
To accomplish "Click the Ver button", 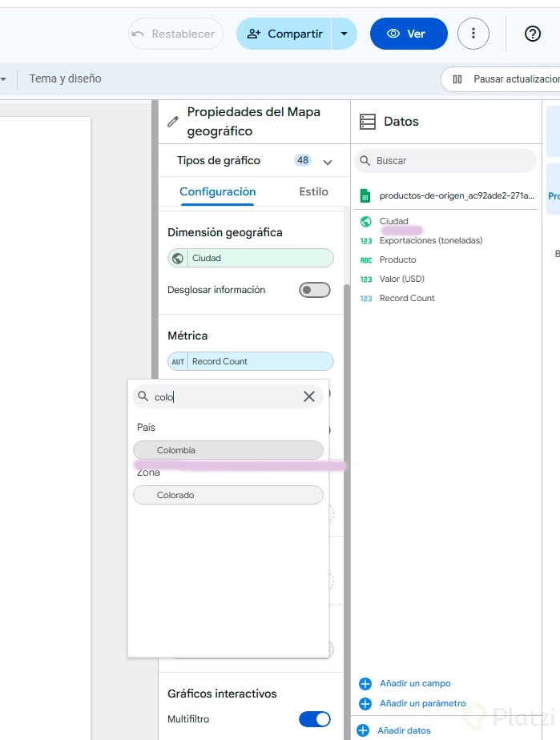I will point(408,34).
